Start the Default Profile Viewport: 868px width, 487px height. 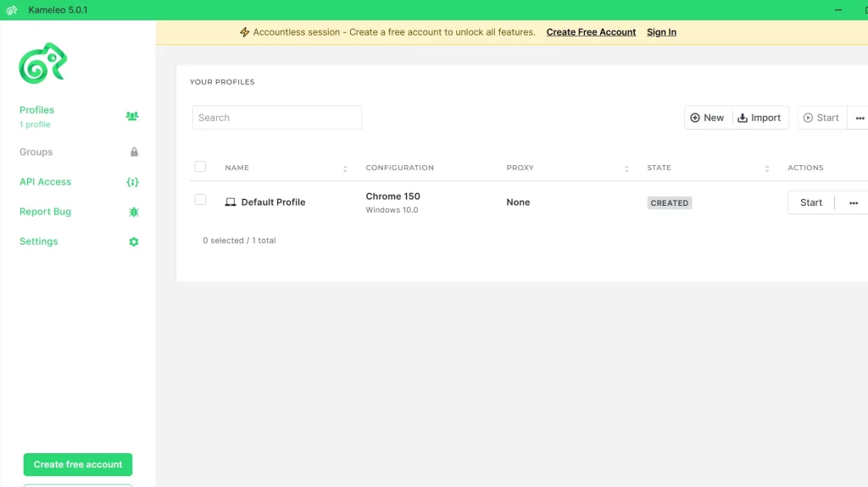811,202
